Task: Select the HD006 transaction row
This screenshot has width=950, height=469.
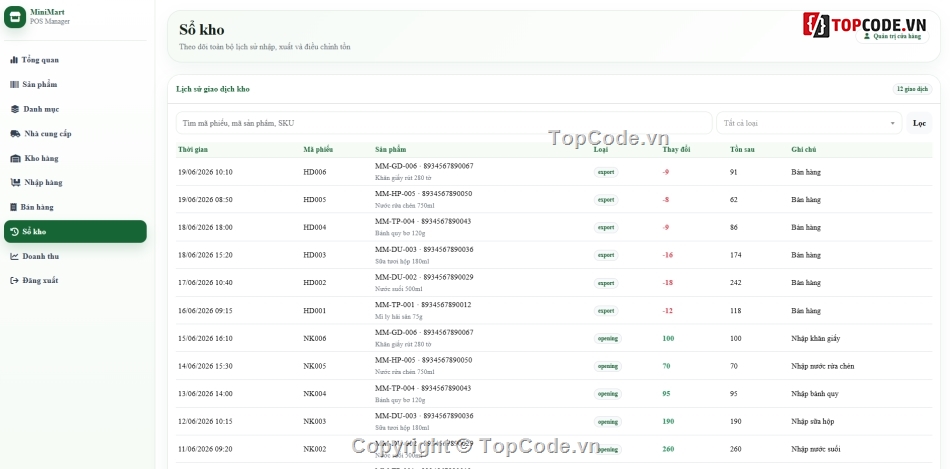Action: [x=554, y=172]
